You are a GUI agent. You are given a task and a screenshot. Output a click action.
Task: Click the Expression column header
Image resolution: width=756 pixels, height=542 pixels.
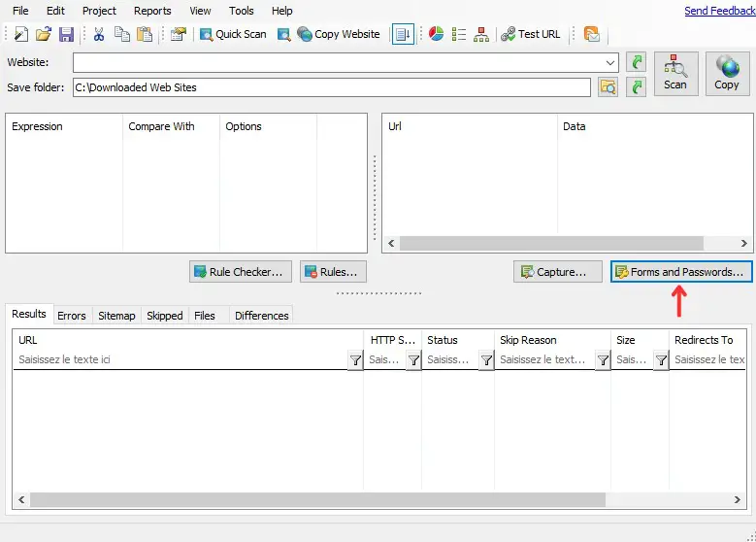(x=64, y=126)
